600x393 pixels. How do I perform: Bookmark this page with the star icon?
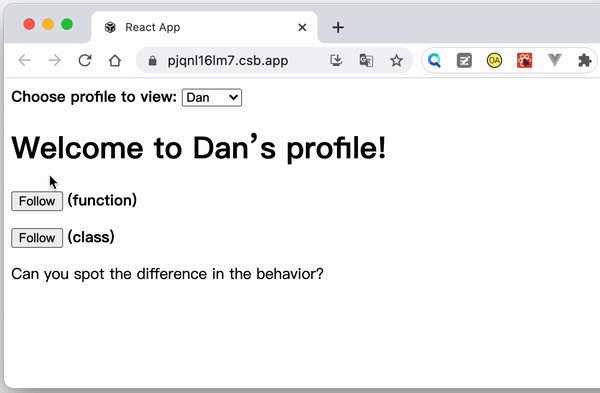click(x=396, y=60)
